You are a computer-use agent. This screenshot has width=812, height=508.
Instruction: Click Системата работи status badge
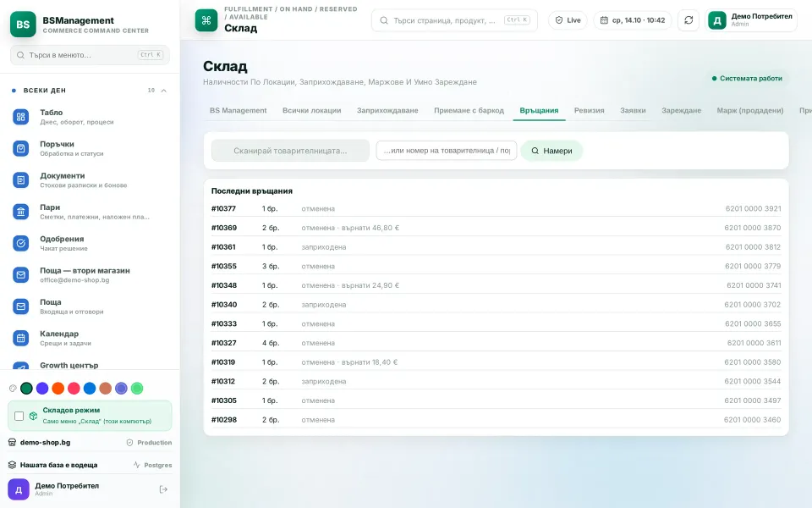point(747,78)
